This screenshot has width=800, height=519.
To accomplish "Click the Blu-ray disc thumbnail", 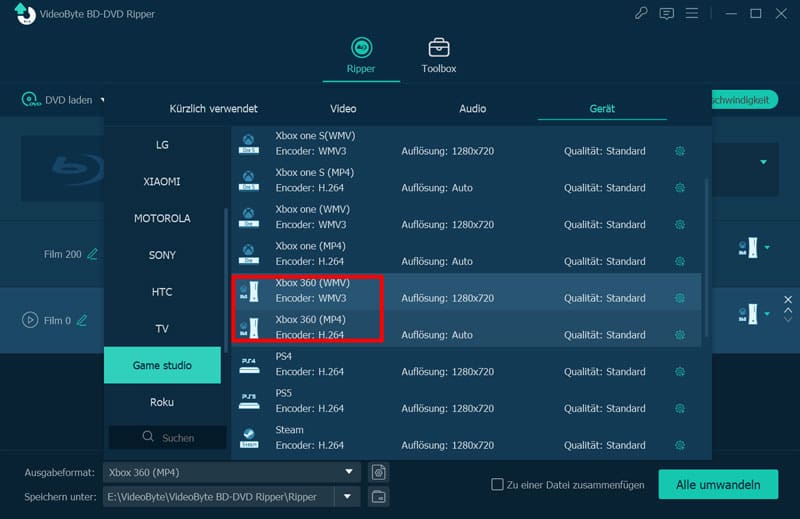I will (x=62, y=168).
